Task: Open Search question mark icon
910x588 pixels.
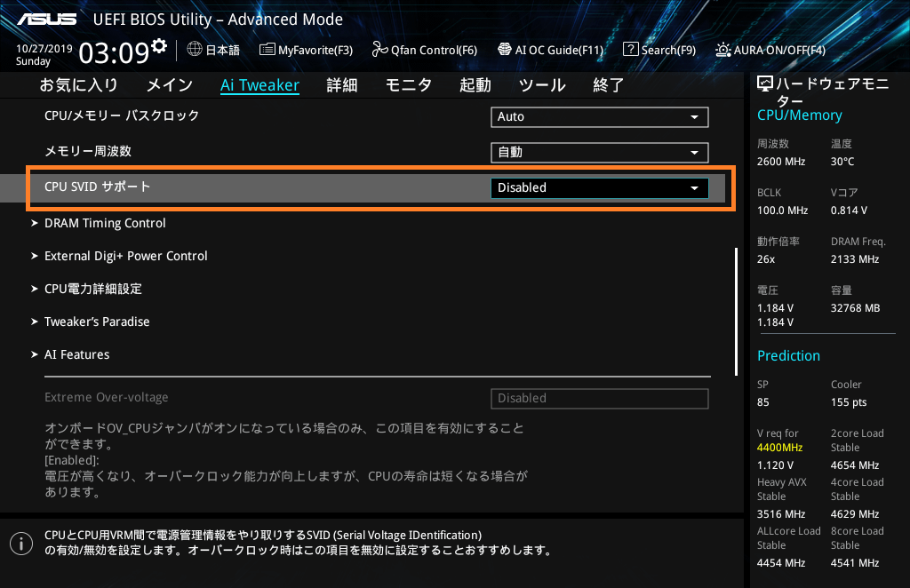Action: [630, 49]
